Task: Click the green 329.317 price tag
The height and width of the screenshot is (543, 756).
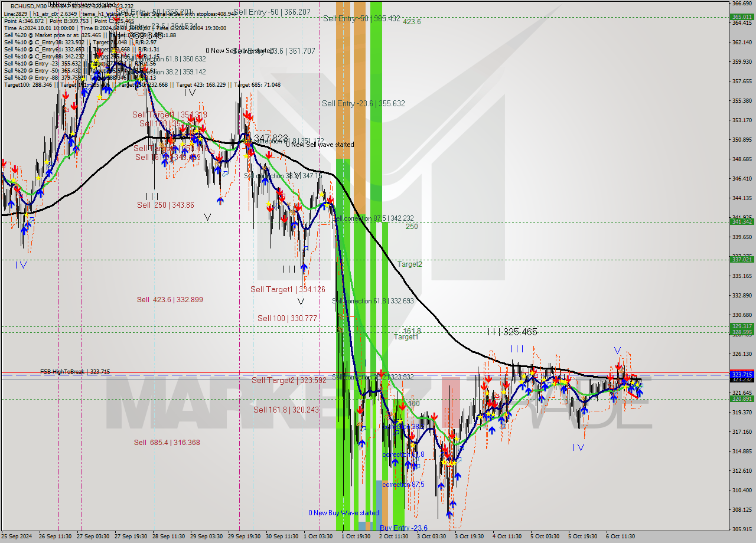Action: click(742, 326)
